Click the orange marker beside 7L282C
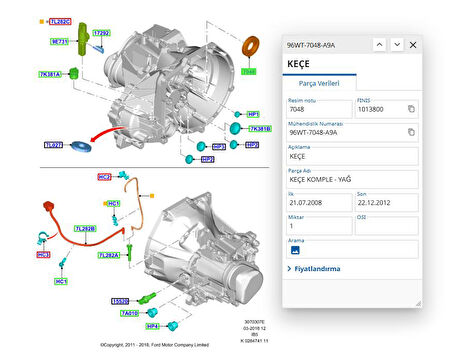Image resolution: width=452 pixels, height=360 pixels. (42, 22)
